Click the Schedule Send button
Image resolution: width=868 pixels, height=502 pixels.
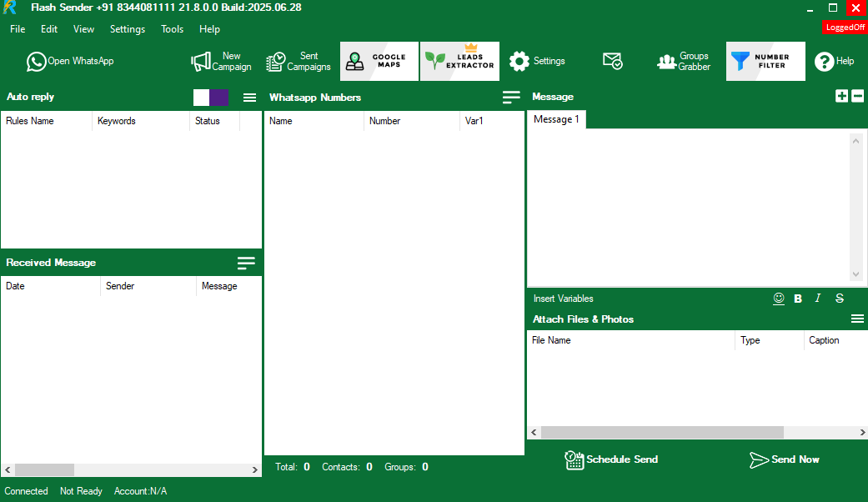611,459
